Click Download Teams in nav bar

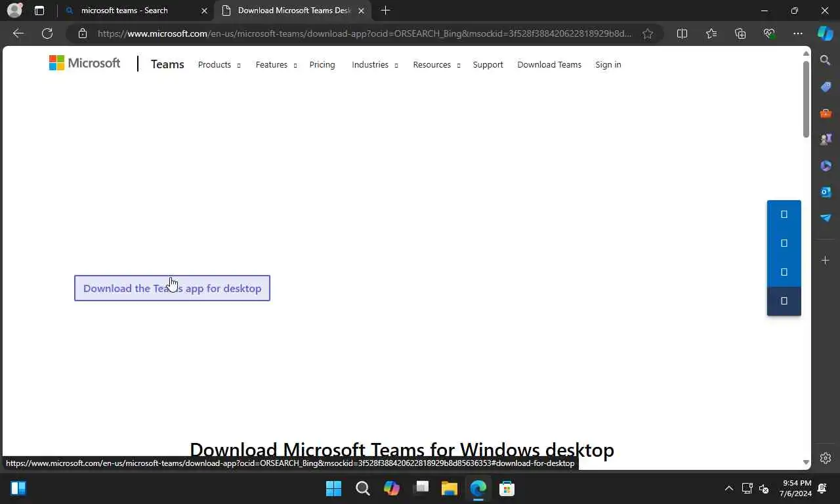549,64
